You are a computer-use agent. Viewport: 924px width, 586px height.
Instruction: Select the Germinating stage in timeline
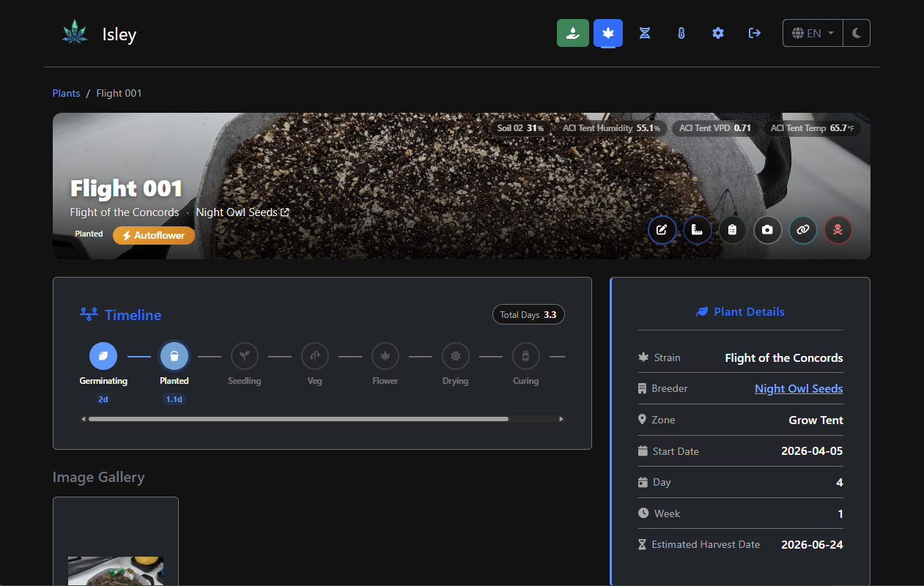coord(103,356)
